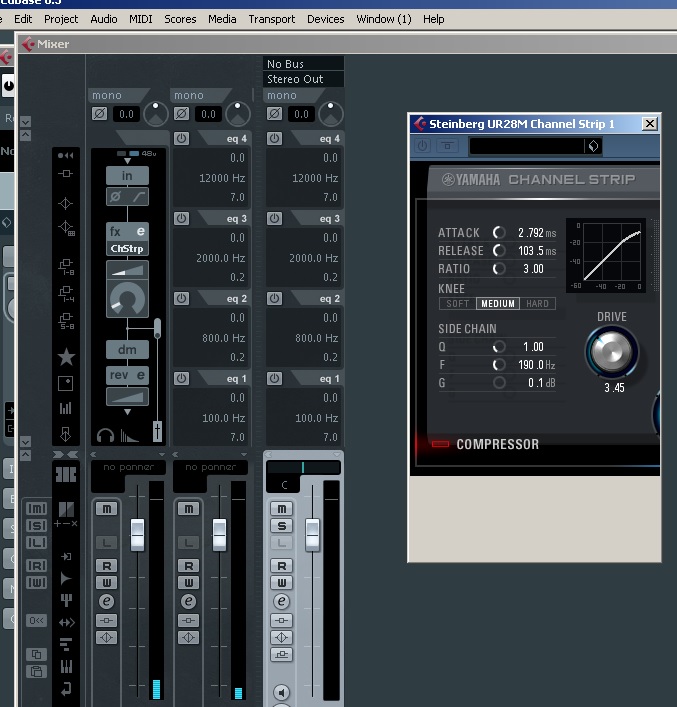The height and width of the screenshot is (707, 677).
Task: Toggle power for eq 4 in second channel
Action: (x=181, y=138)
